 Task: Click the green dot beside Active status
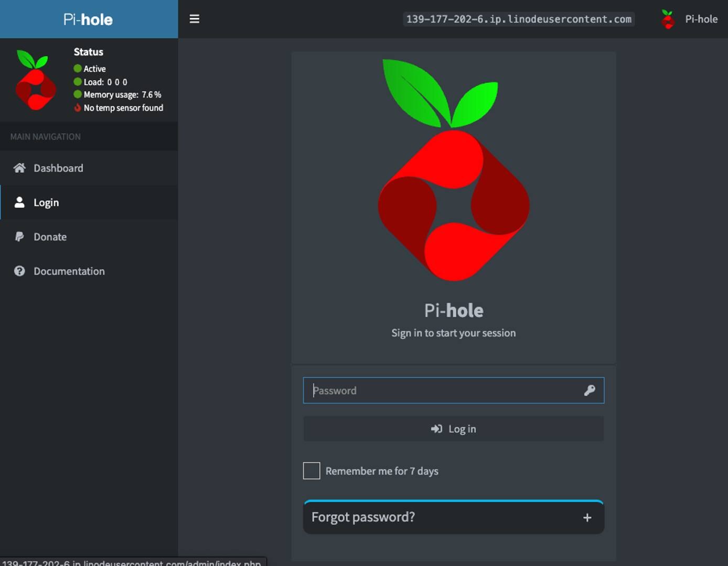78,69
